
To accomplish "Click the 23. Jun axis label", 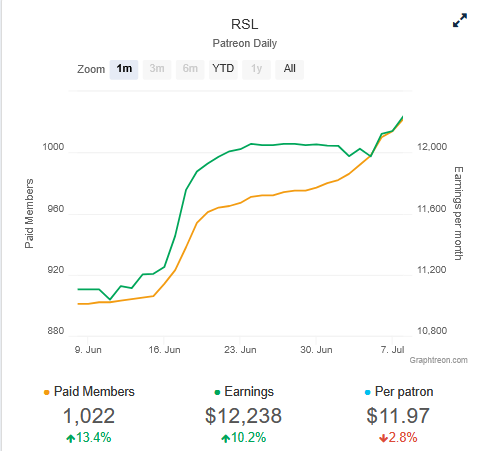I will coord(240,350).
